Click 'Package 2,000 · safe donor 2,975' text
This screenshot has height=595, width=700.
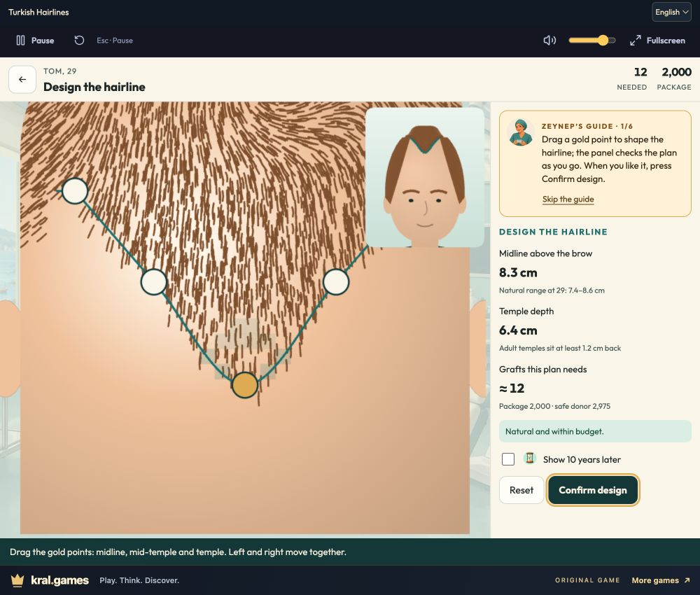554,406
